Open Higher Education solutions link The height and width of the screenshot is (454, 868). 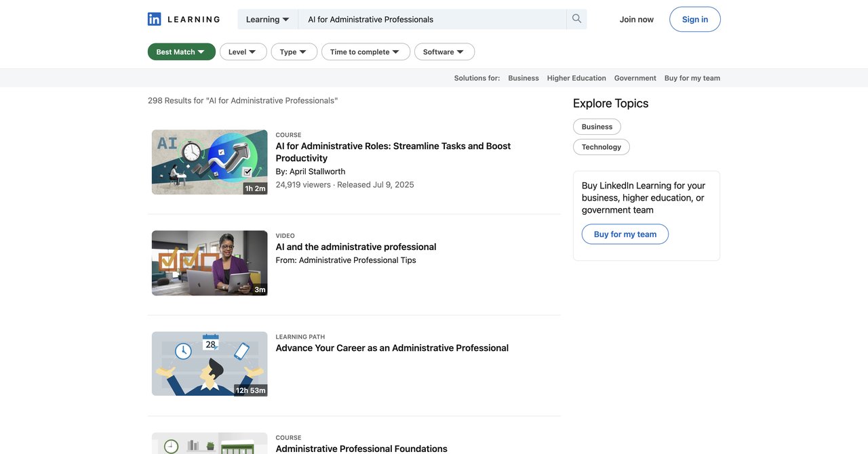coord(576,78)
